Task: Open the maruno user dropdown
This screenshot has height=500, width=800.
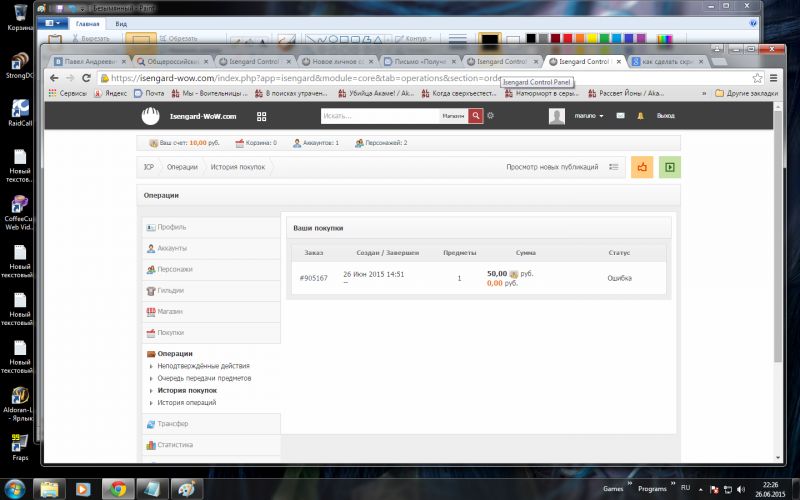Action: (588, 116)
